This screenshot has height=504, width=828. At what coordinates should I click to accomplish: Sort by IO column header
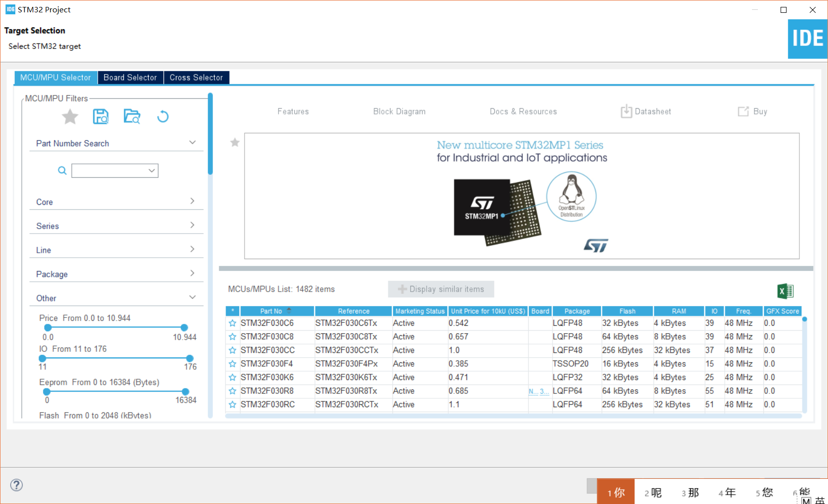pyautogui.click(x=714, y=311)
